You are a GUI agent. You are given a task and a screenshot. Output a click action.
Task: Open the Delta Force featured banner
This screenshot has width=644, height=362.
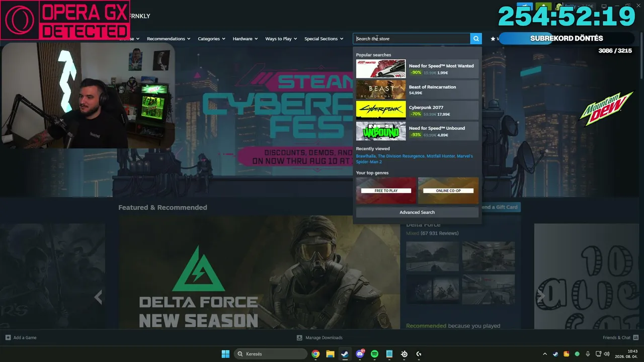[260, 273]
